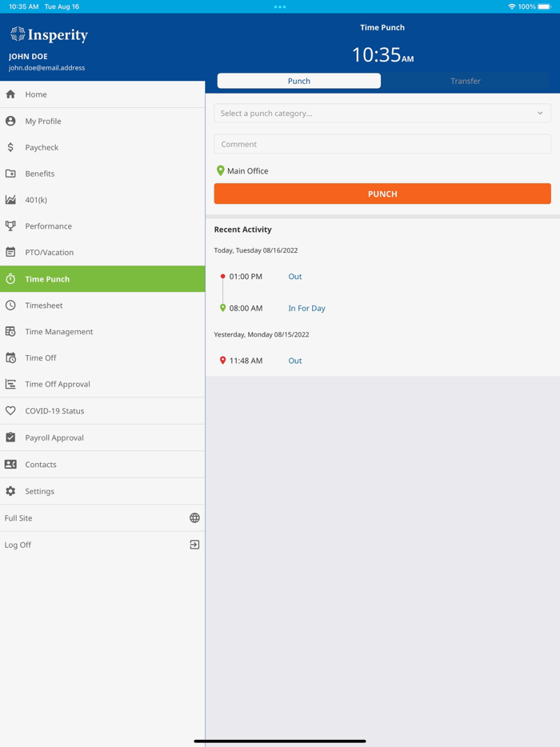The height and width of the screenshot is (747, 560).
Task: Click the Time Management icon
Action: point(10,332)
